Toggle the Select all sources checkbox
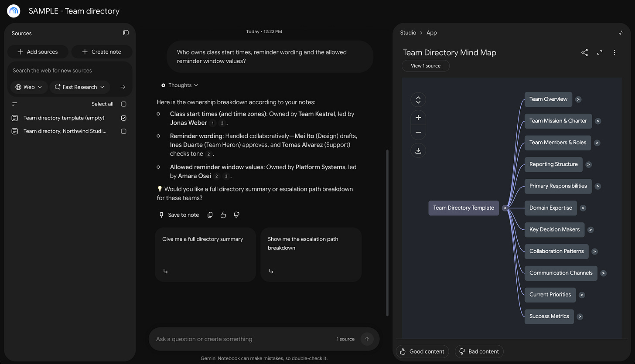The height and width of the screenshot is (364, 635). pos(124,104)
